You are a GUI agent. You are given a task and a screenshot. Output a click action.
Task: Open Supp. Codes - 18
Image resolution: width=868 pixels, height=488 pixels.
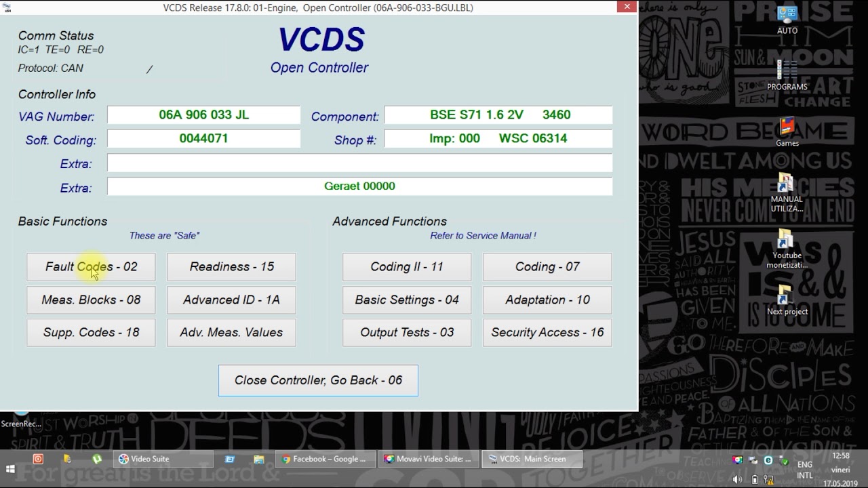91,332
